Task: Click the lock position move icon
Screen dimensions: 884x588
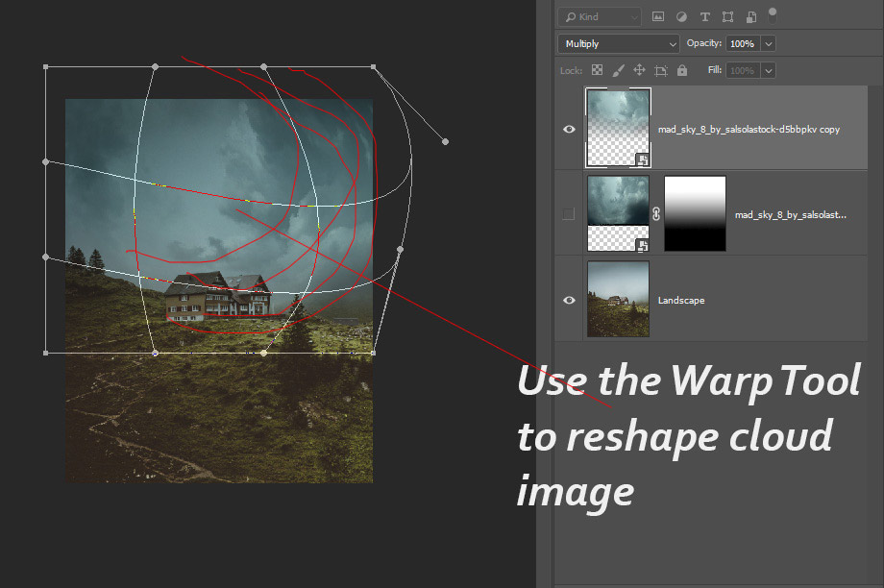Action: (x=639, y=70)
